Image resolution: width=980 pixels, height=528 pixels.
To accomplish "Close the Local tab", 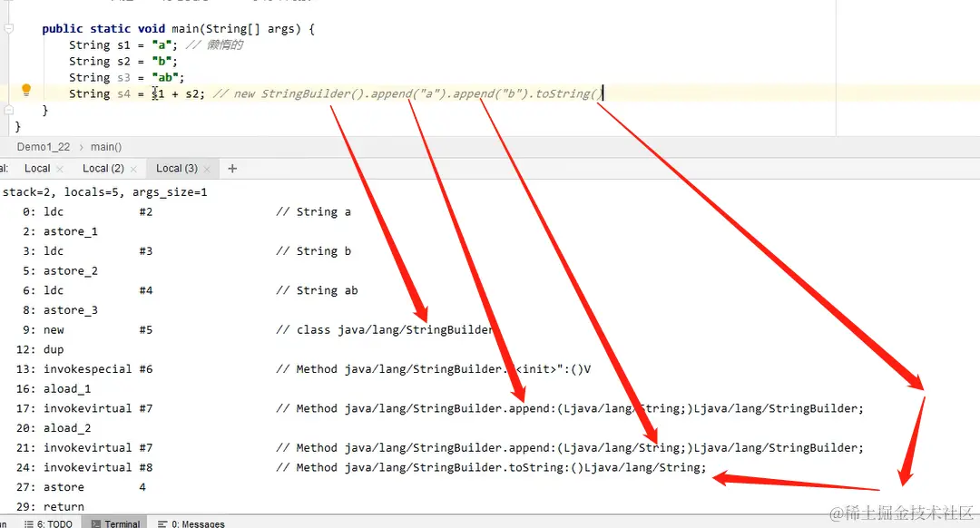I will [x=60, y=169].
